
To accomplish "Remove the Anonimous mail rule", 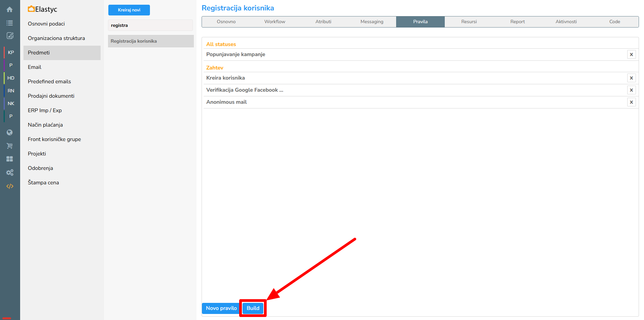I will [x=631, y=102].
